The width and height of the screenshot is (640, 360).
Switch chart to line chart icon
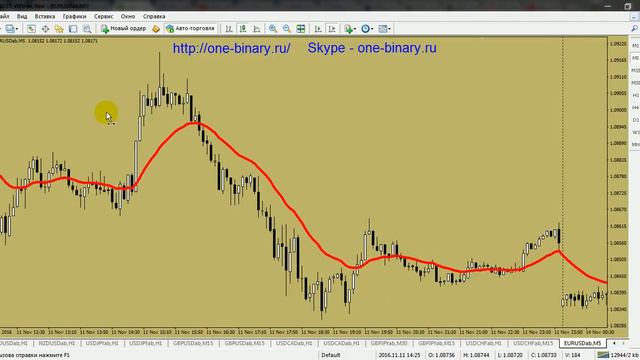coord(257,29)
